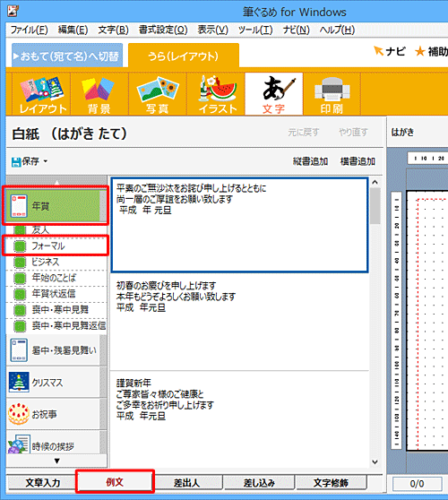
Task: Switch to the 文字修飾 tab
Action: pyautogui.click(x=331, y=482)
